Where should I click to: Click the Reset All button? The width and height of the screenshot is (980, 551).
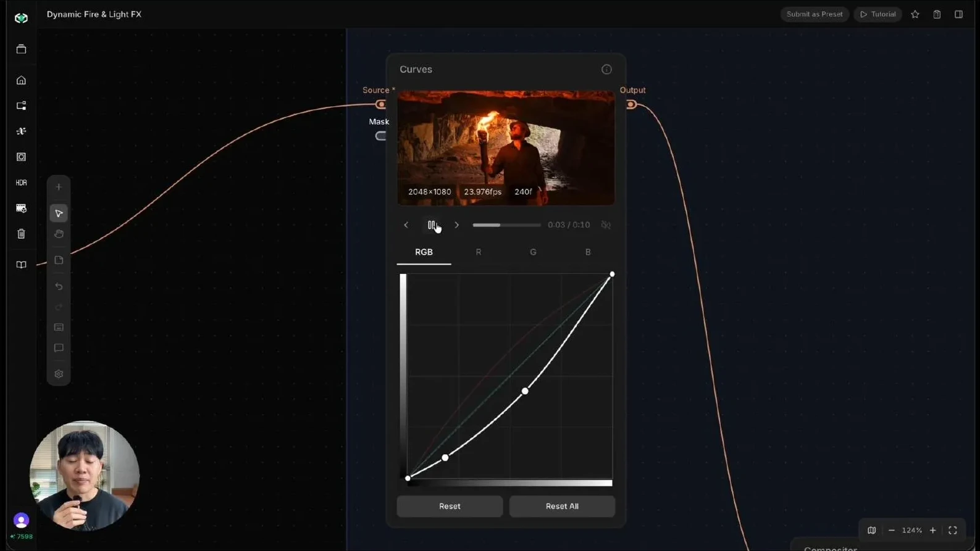[x=562, y=506]
